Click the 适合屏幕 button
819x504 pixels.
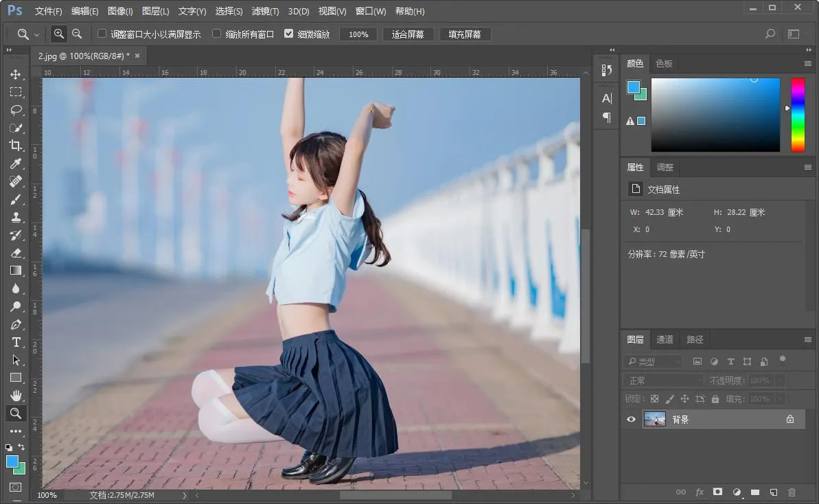[x=408, y=34]
